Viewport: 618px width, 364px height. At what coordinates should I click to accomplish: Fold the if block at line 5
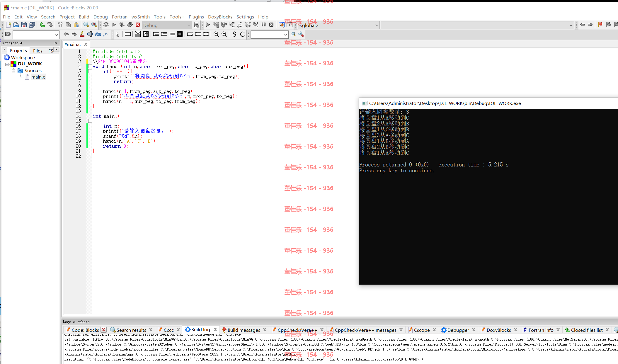(x=90, y=72)
